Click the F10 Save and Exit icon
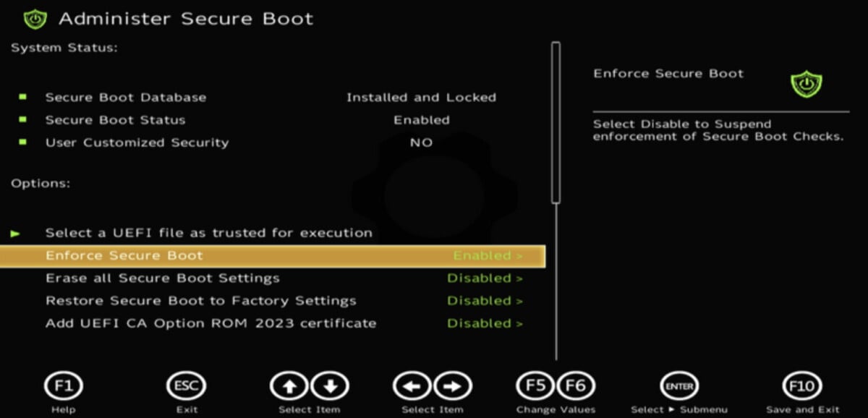The width and height of the screenshot is (868, 418). [x=802, y=386]
